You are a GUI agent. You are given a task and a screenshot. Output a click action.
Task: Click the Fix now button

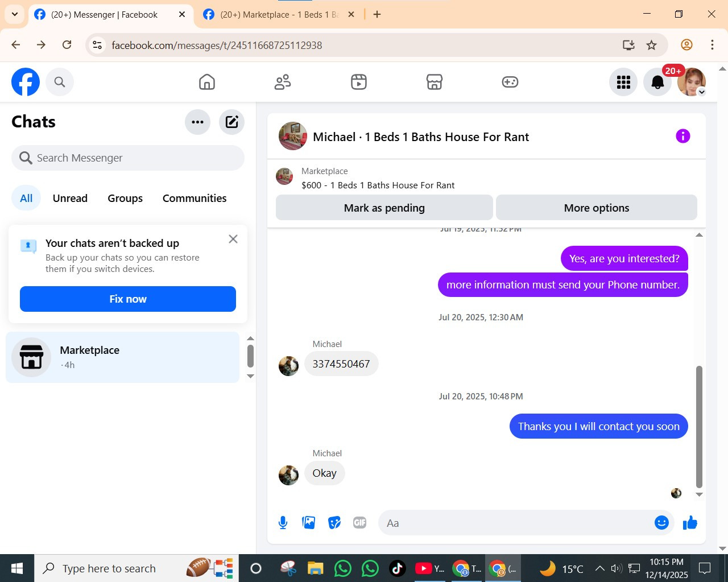tap(128, 299)
